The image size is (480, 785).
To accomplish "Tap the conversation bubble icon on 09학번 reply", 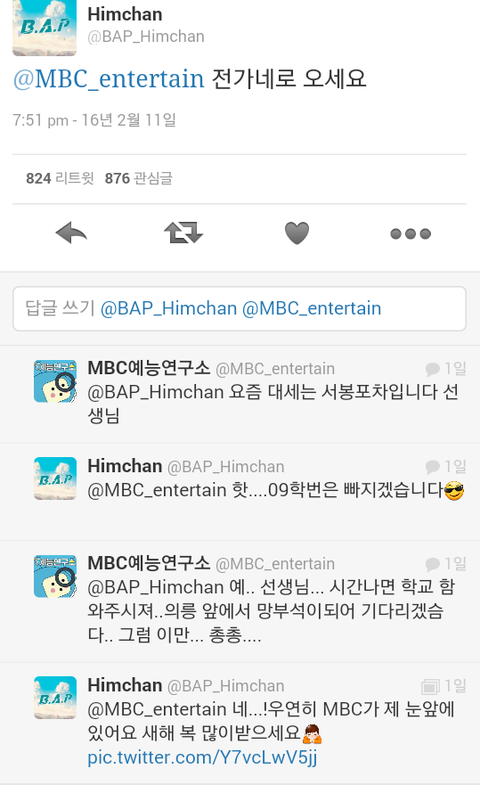I will [x=432, y=467].
